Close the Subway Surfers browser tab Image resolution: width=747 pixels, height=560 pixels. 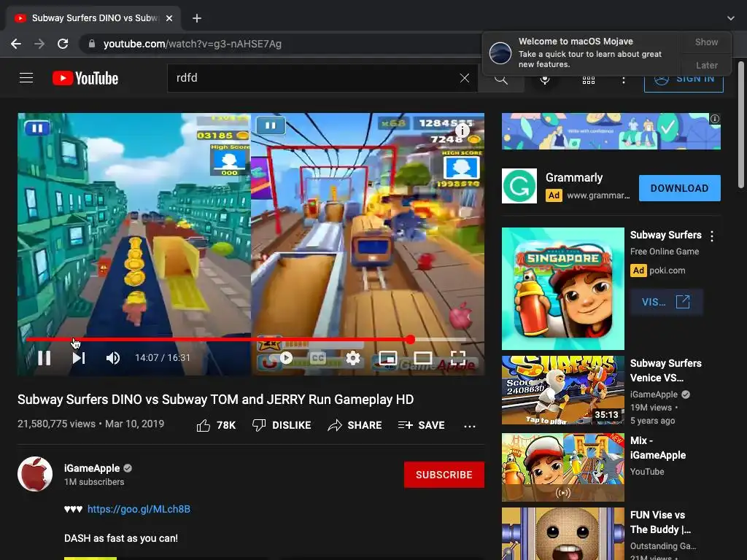[x=169, y=18]
